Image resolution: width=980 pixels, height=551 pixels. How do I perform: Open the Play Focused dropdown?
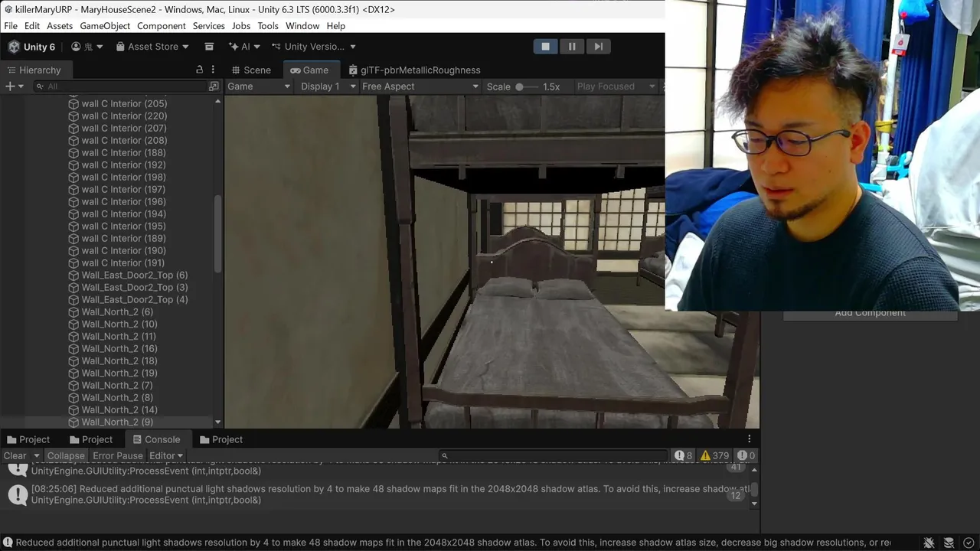pos(616,86)
